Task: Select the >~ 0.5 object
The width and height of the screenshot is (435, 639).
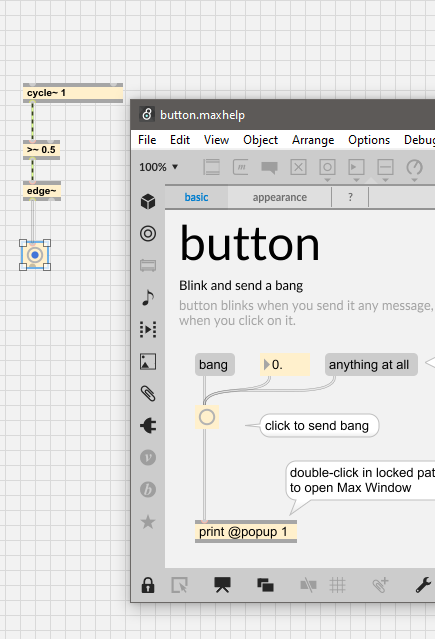Action: pos(42,150)
